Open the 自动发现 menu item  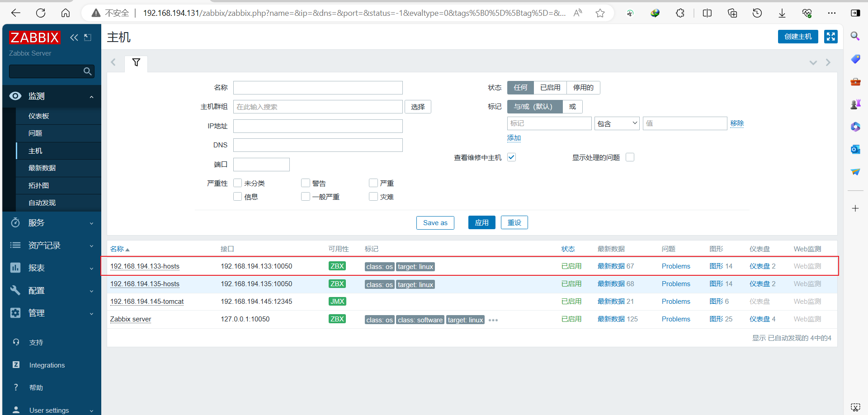coord(58,203)
